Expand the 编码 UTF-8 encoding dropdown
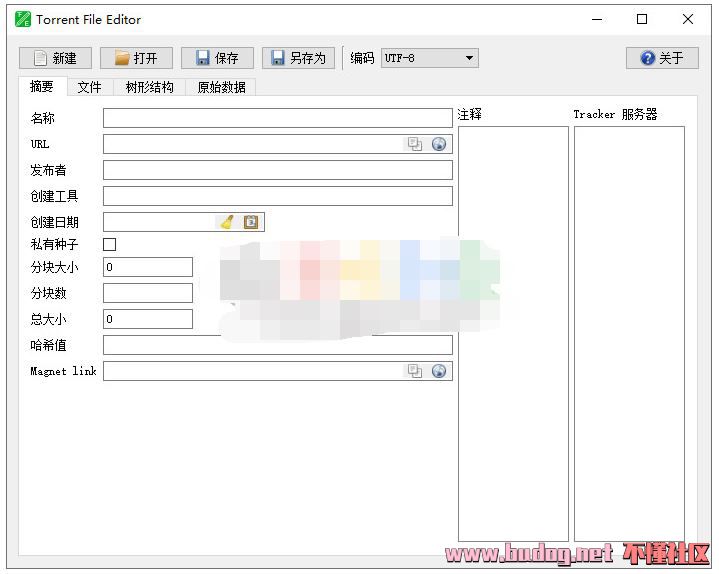719x574 pixels. (430, 58)
